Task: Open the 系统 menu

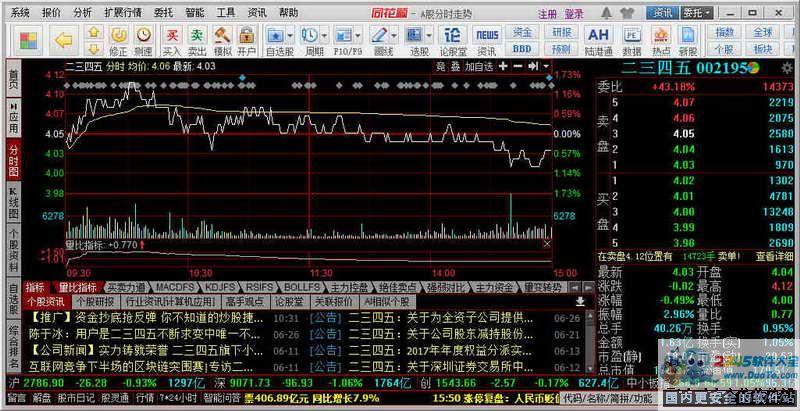Action: (x=20, y=13)
